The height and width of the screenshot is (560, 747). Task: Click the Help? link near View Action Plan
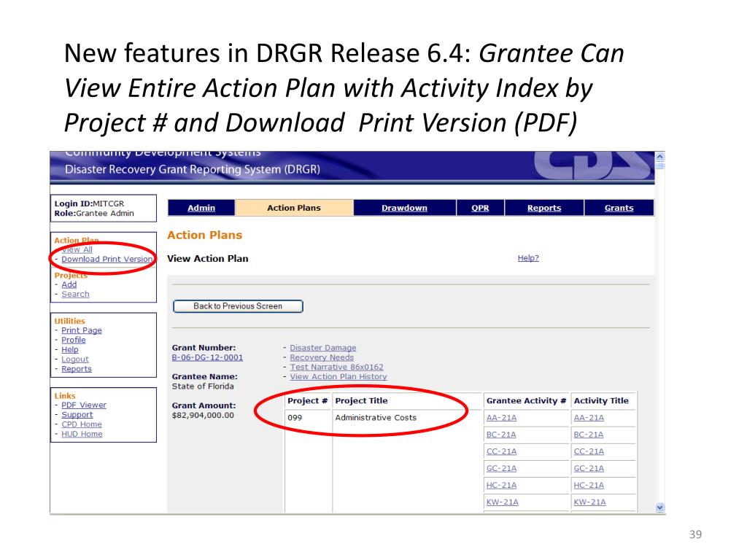[x=528, y=257]
